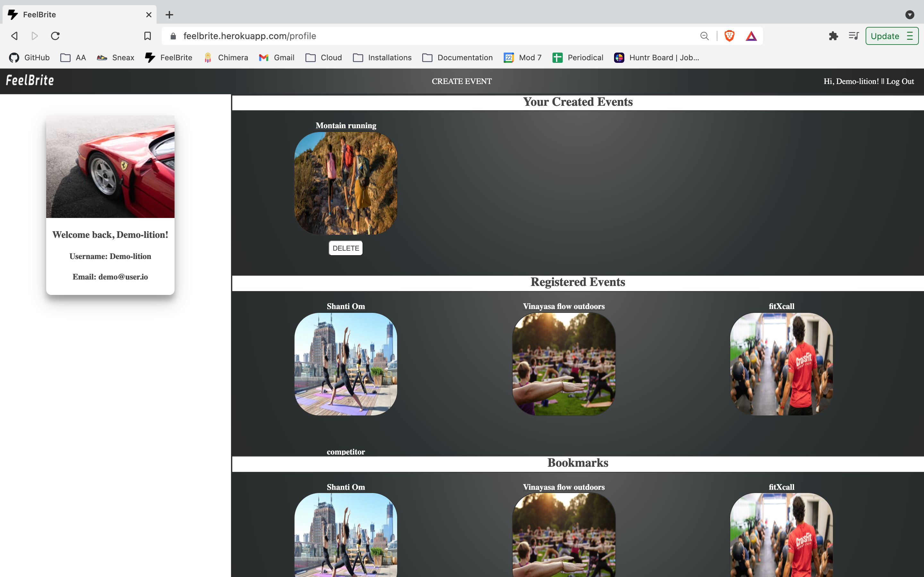Screen dimensions: 924x577
Task: Reload the page
Action: [56, 36]
